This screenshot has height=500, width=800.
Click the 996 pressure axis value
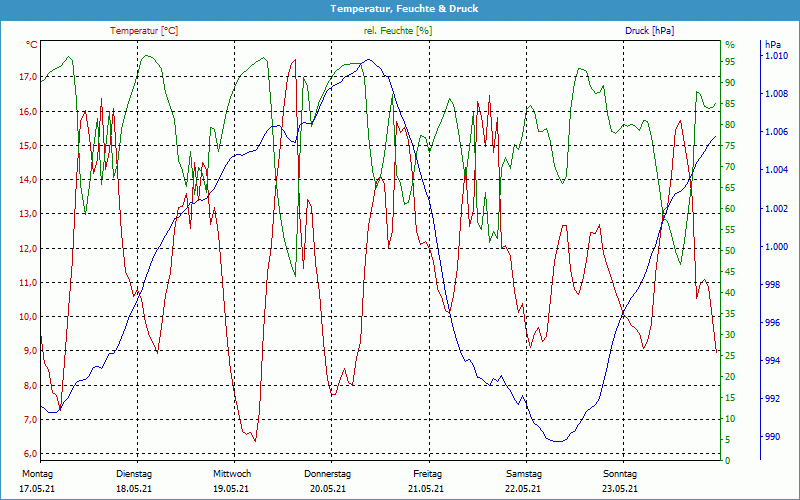[772, 322]
